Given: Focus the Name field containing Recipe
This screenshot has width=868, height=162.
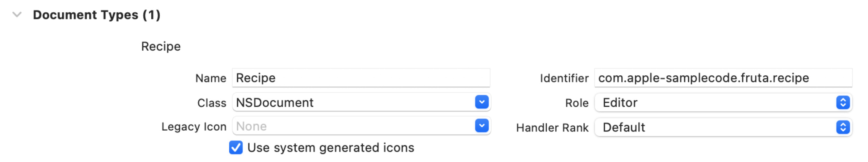Looking at the screenshot, I should click(x=361, y=78).
